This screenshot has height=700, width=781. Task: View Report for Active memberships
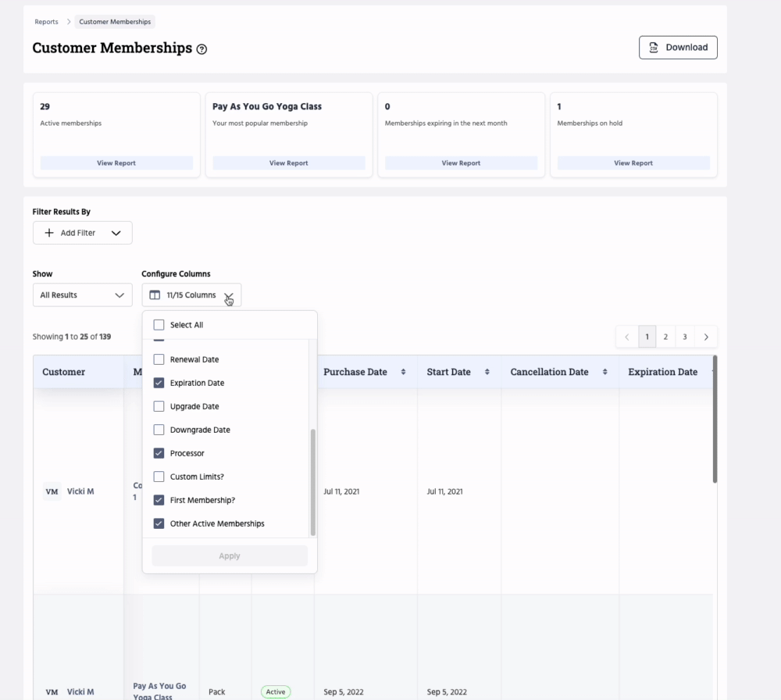coord(116,163)
